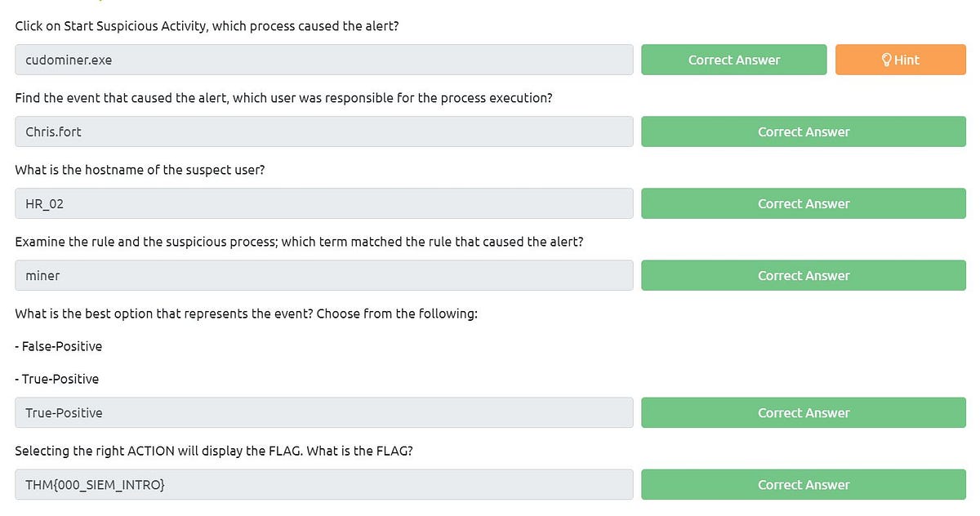Select the cudominer.exe answer field
This screenshot has width=980, height=516.
(x=323, y=59)
